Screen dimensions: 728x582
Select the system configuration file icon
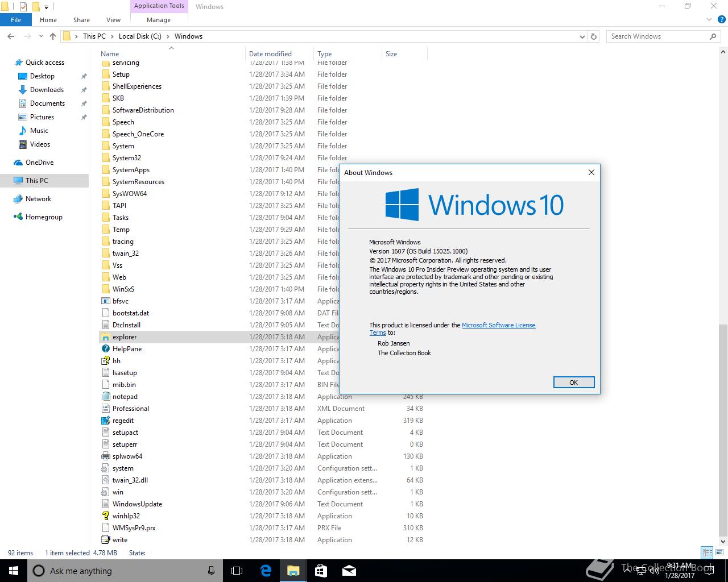pos(105,468)
